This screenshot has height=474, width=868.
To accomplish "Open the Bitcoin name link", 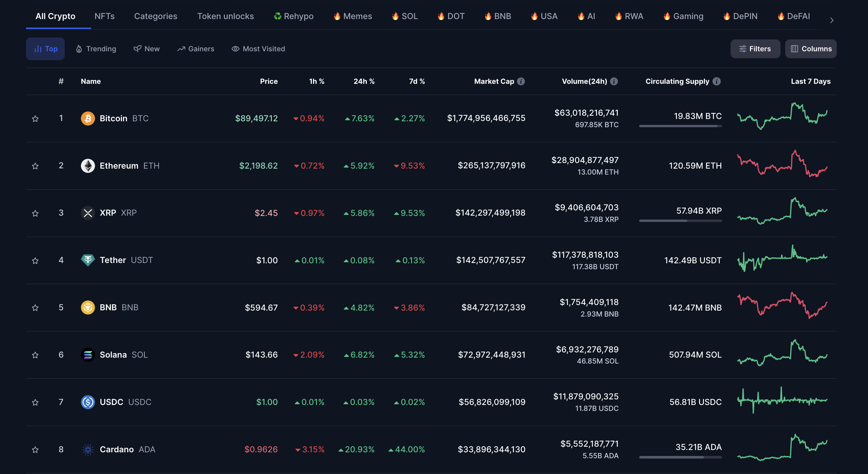I will pyautogui.click(x=113, y=118).
